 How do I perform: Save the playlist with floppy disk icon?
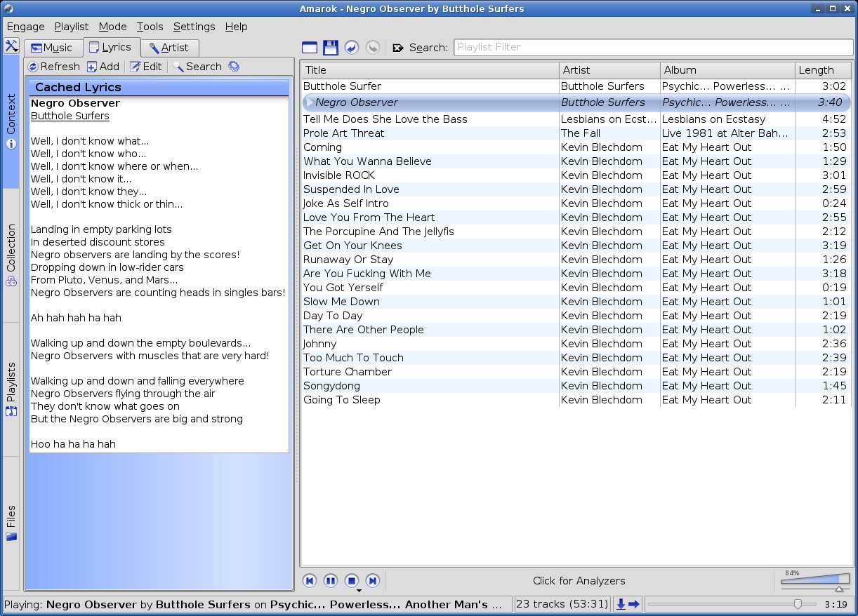pos(331,48)
